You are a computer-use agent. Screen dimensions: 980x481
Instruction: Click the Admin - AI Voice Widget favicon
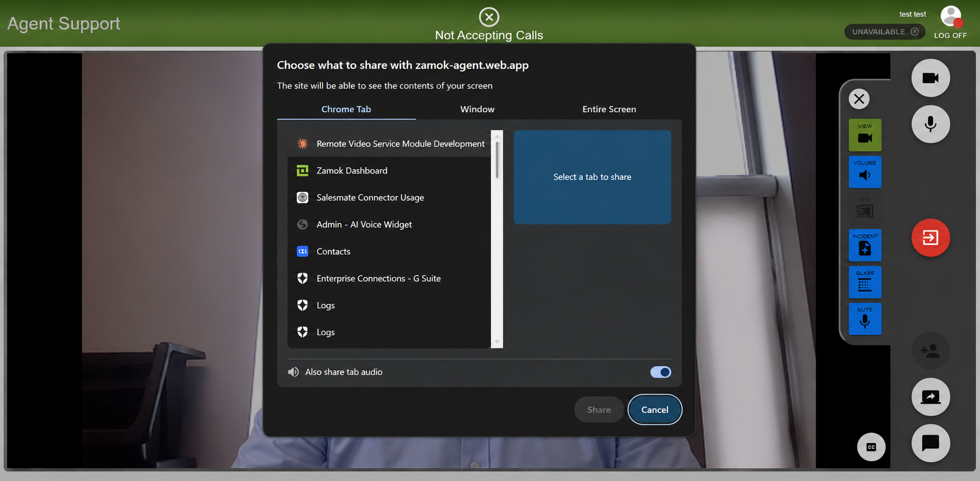[x=302, y=224]
